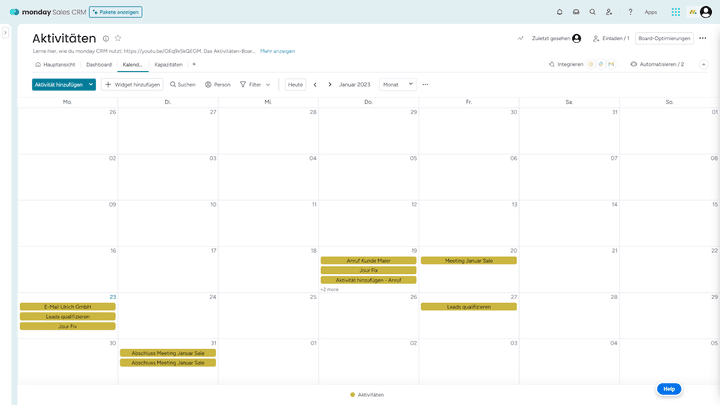Click the Aktivität hinzufügen button

[59, 84]
